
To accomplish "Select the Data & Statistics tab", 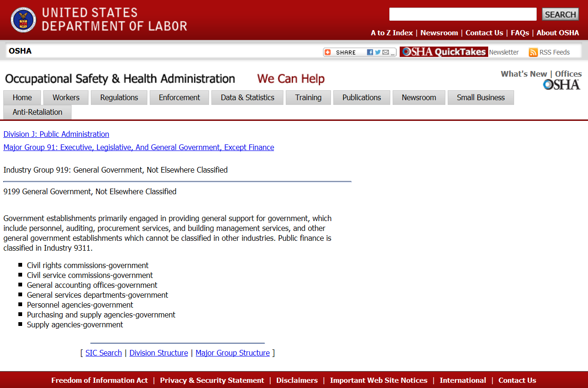I will 247,97.
